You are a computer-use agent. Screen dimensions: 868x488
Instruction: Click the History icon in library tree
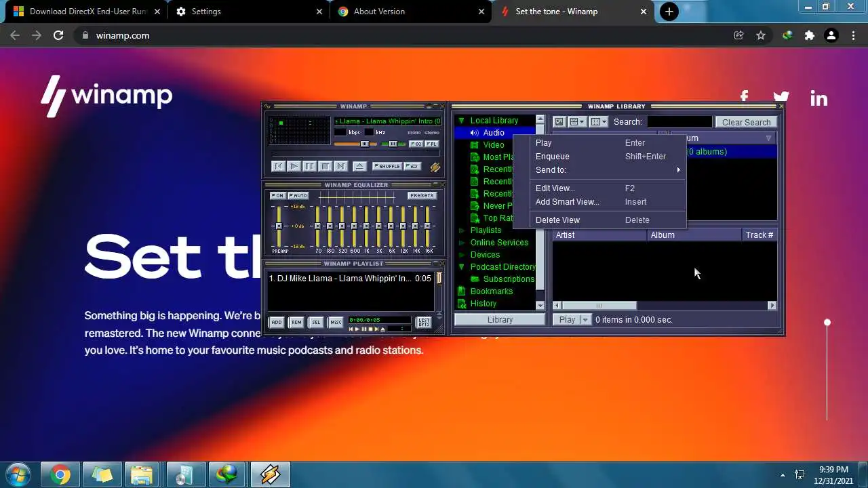[462, 304]
